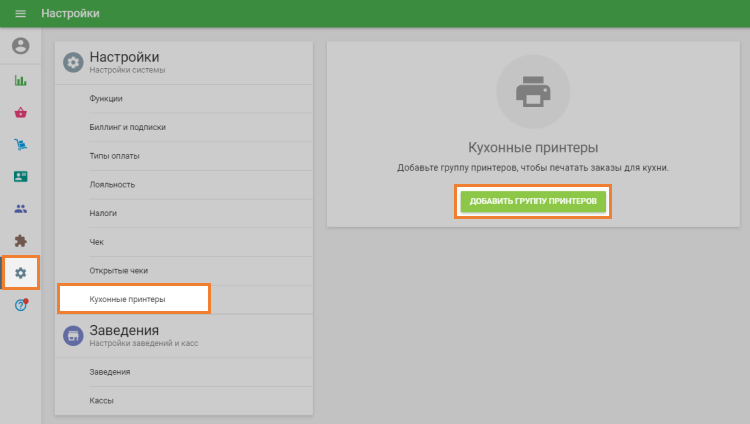Open the Чек settings item
The width and height of the screenshot is (750, 424).
[x=96, y=242]
